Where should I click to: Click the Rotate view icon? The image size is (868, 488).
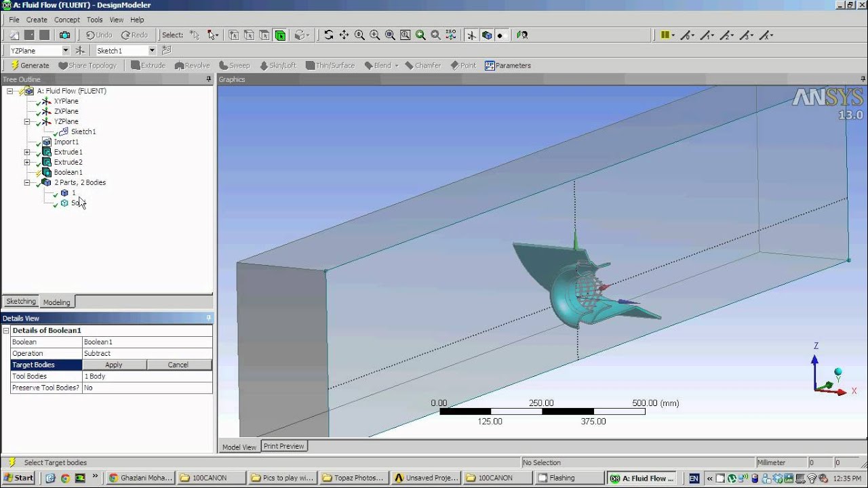pos(329,35)
